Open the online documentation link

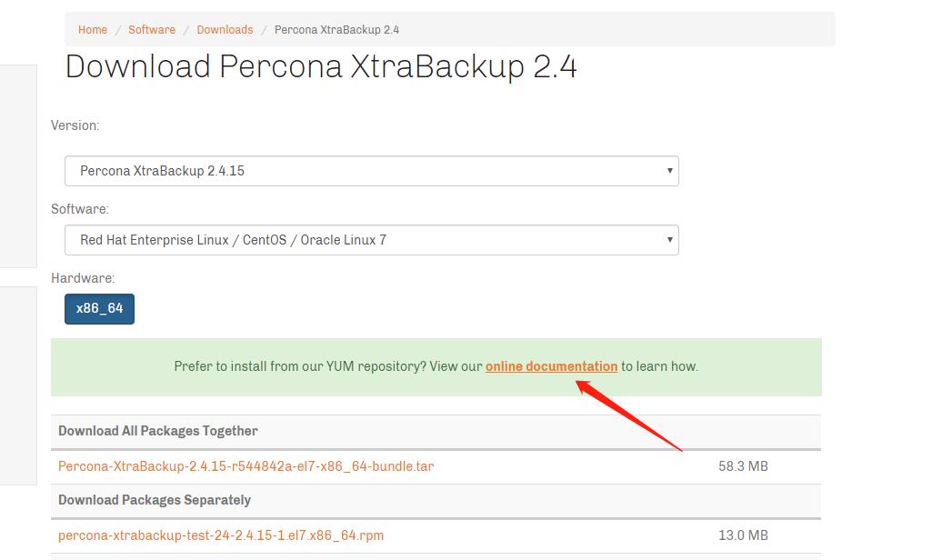(551, 366)
